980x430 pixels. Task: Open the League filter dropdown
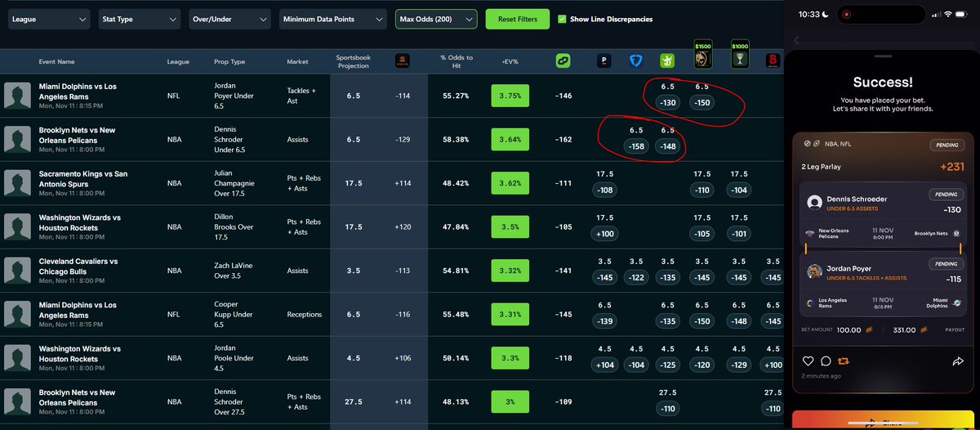coord(49,19)
